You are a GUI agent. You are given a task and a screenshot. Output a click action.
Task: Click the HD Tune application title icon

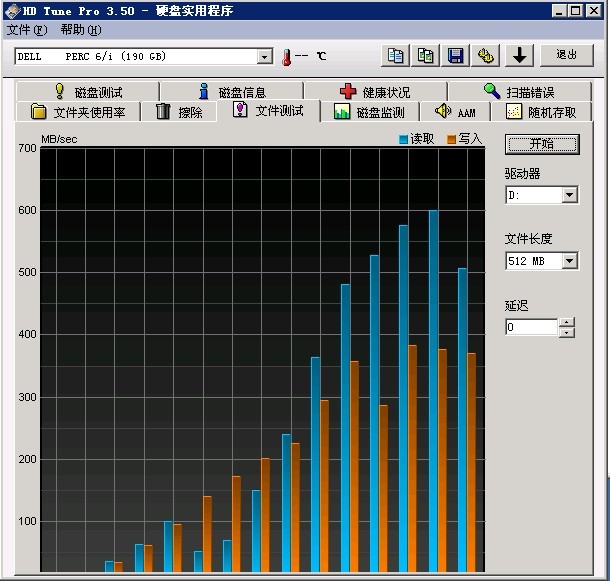(x=12, y=11)
